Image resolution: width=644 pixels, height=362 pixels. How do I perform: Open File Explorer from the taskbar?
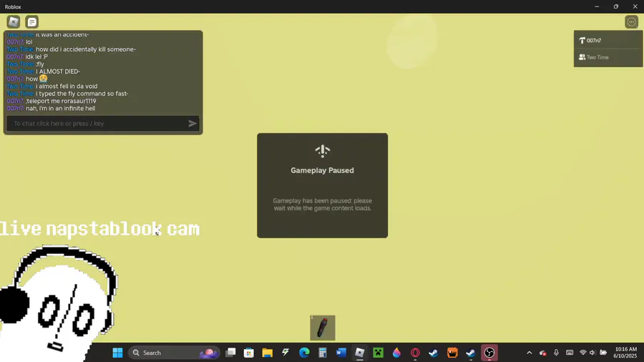(268, 353)
